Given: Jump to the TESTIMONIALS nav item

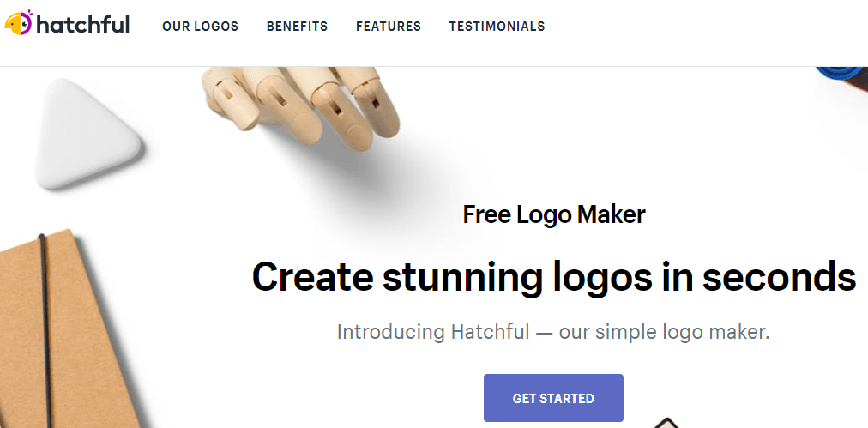Looking at the screenshot, I should coord(497,26).
